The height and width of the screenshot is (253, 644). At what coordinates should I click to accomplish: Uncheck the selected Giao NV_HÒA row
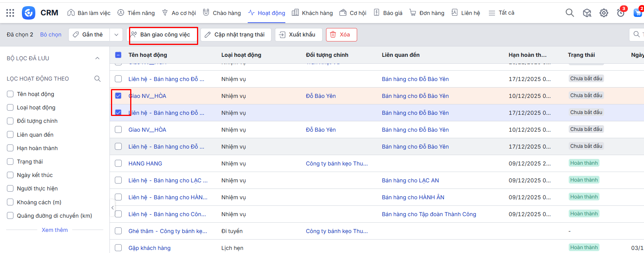118,96
